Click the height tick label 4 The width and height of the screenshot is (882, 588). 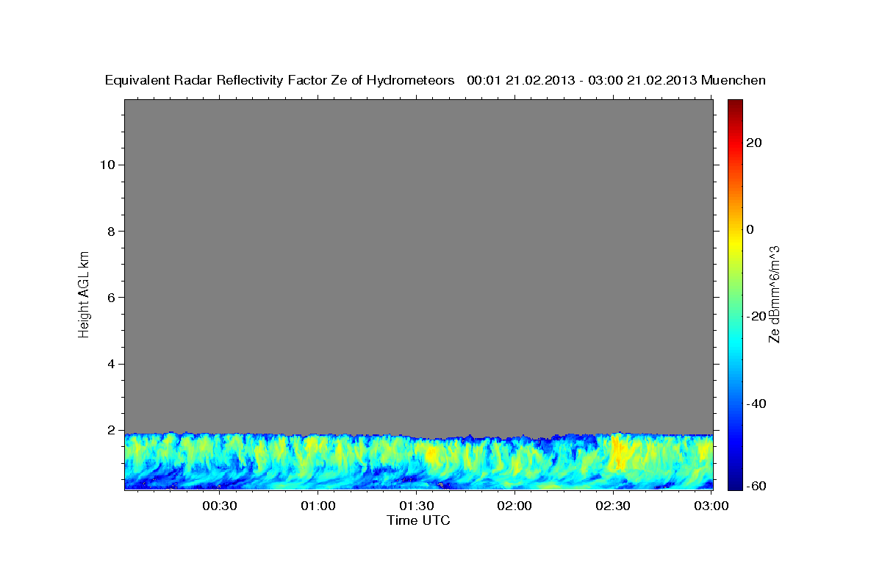click(x=111, y=364)
